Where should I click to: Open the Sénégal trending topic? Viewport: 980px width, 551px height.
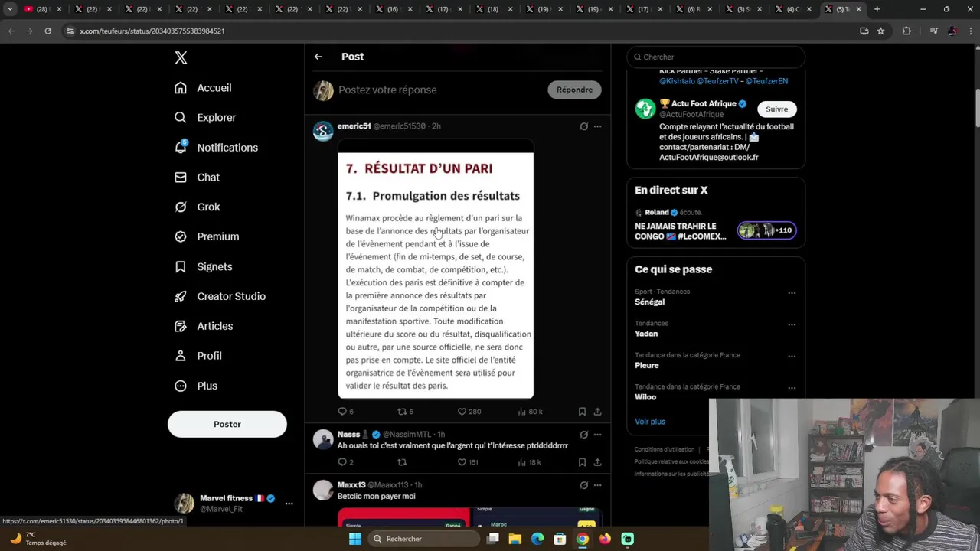pos(649,302)
